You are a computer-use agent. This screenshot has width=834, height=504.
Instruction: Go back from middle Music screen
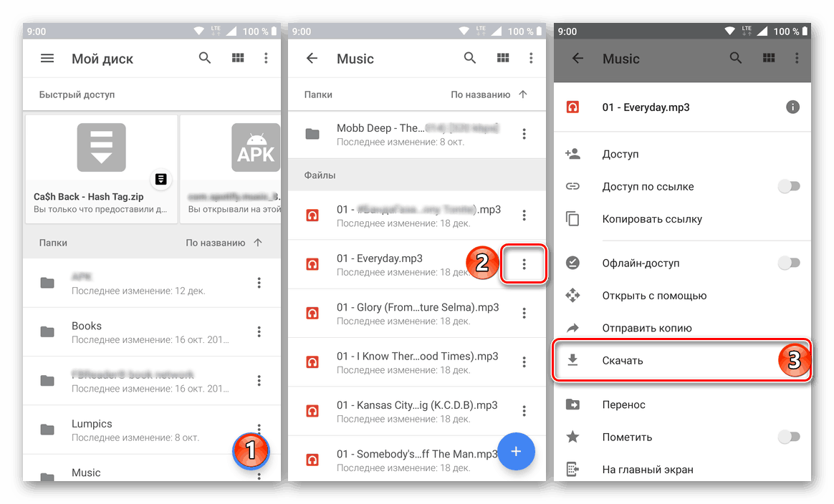pyautogui.click(x=312, y=58)
